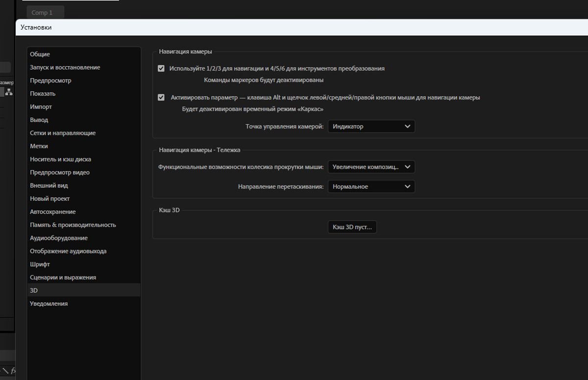Viewport: 588px width, 380px height.
Task: Select Отображение аудиовыхода category
Action: point(84,251)
